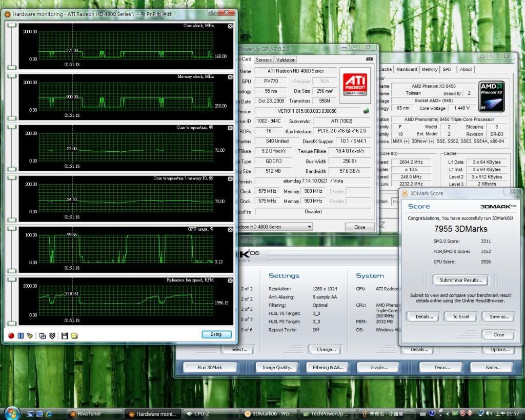Click the yellow folder open icon
The image size is (525, 420).
[x=74, y=335]
